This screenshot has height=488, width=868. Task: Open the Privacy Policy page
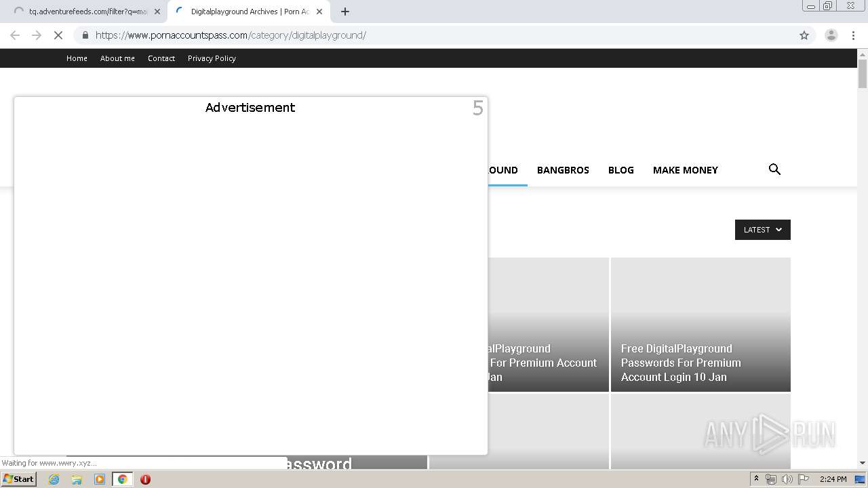(212, 58)
